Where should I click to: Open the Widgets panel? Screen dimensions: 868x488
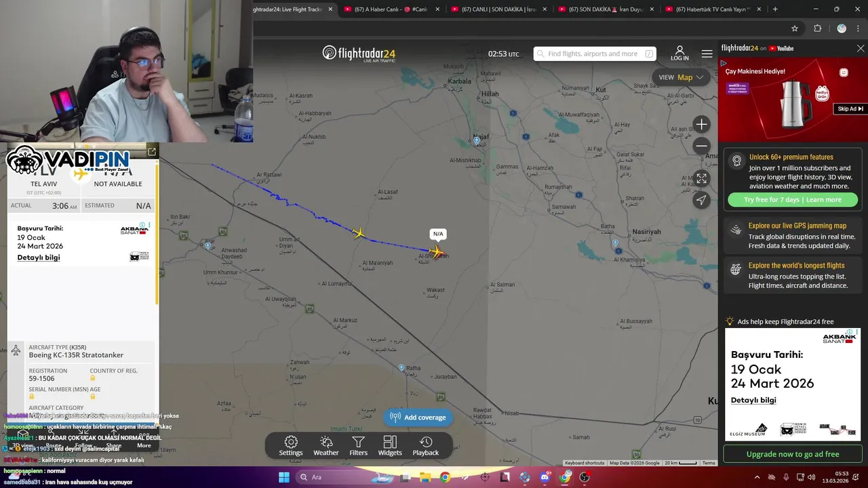click(x=390, y=446)
